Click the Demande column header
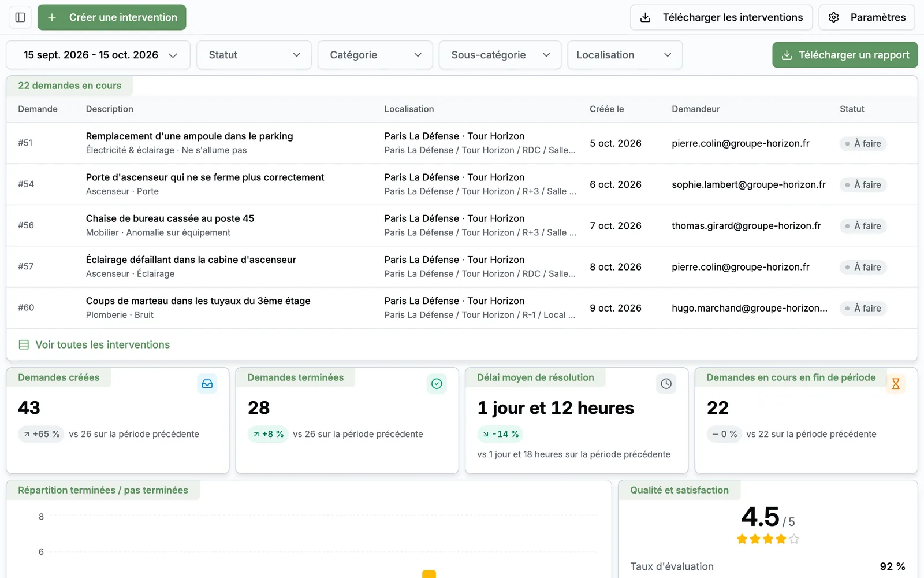924x578 pixels. click(x=38, y=109)
